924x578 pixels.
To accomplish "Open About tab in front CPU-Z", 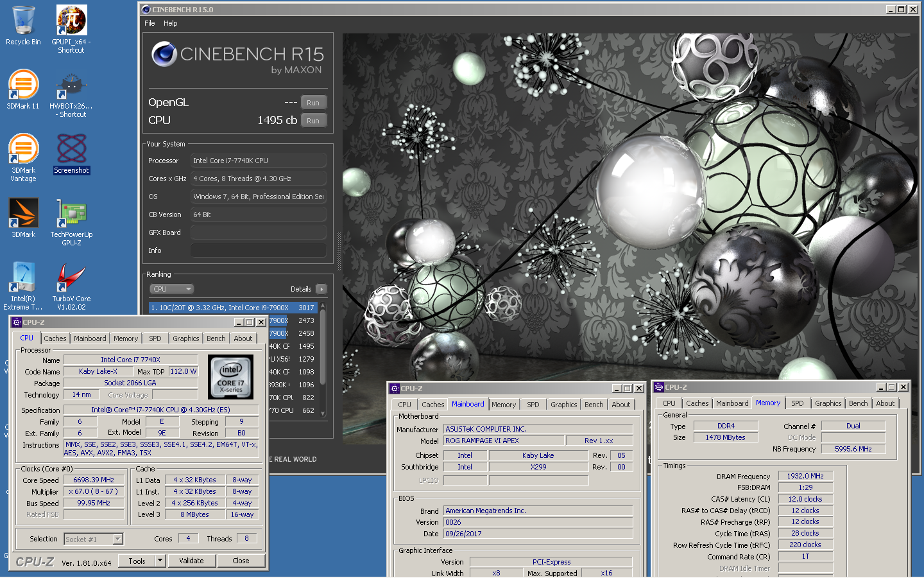I will point(243,338).
